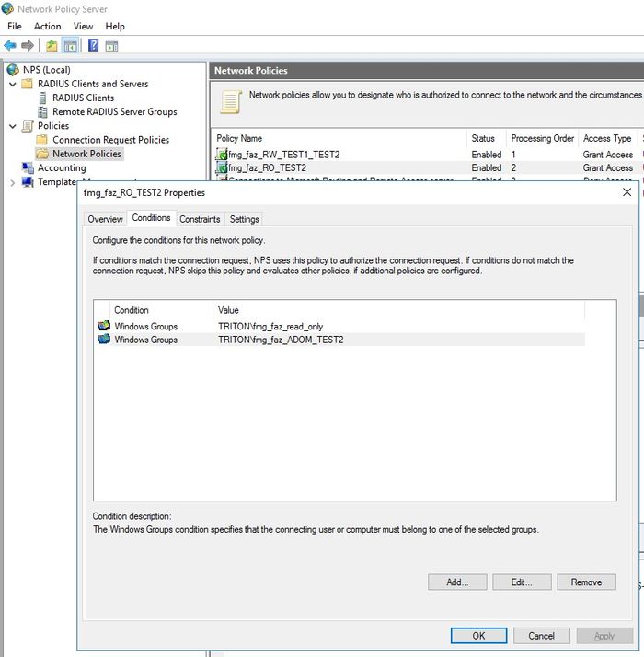Click Cancel in the Properties dialog
This screenshot has width=644, height=657.
tap(541, 636)
